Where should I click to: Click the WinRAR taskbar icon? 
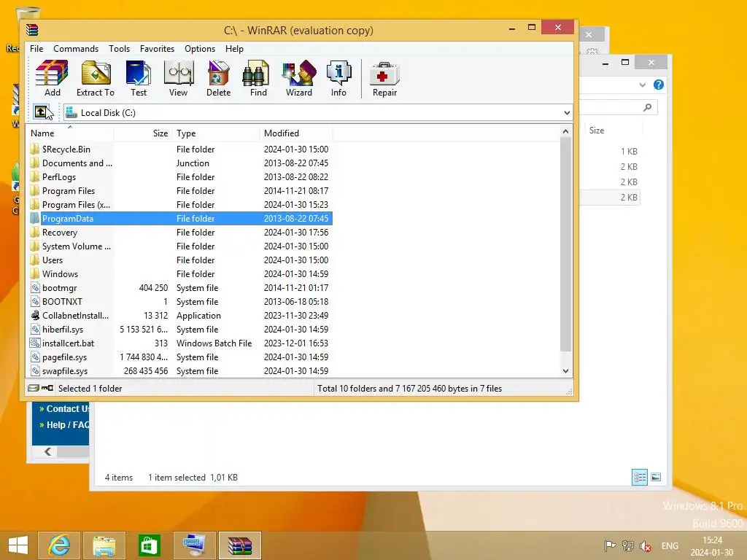point(239,545)
